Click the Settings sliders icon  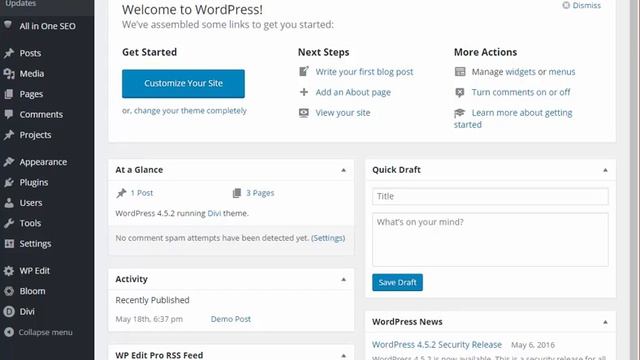pos(9,244)
